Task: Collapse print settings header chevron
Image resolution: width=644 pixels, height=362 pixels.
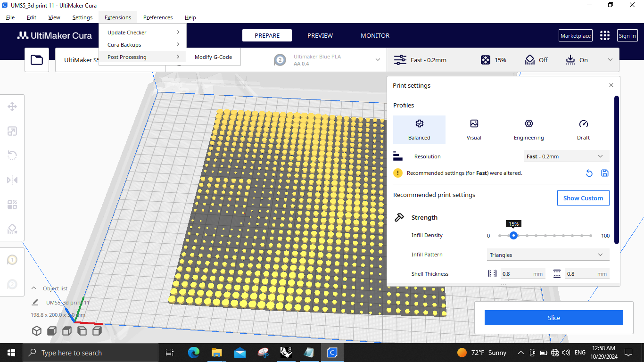Action: click(x=610, y=60)
